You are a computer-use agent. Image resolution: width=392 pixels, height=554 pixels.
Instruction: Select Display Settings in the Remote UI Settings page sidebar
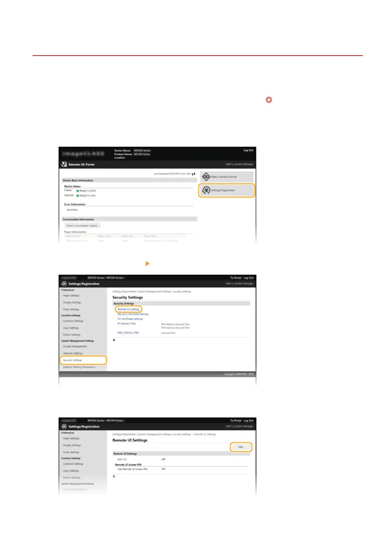tap(72, 445)
